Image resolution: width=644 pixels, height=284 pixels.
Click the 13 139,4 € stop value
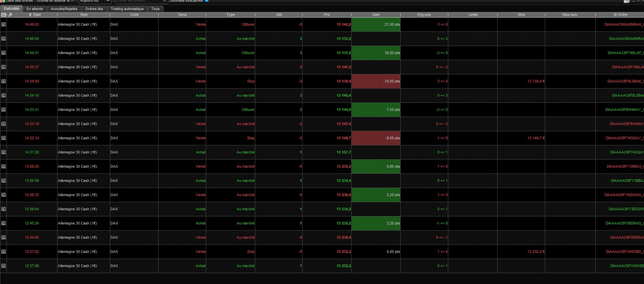[536, 81]
